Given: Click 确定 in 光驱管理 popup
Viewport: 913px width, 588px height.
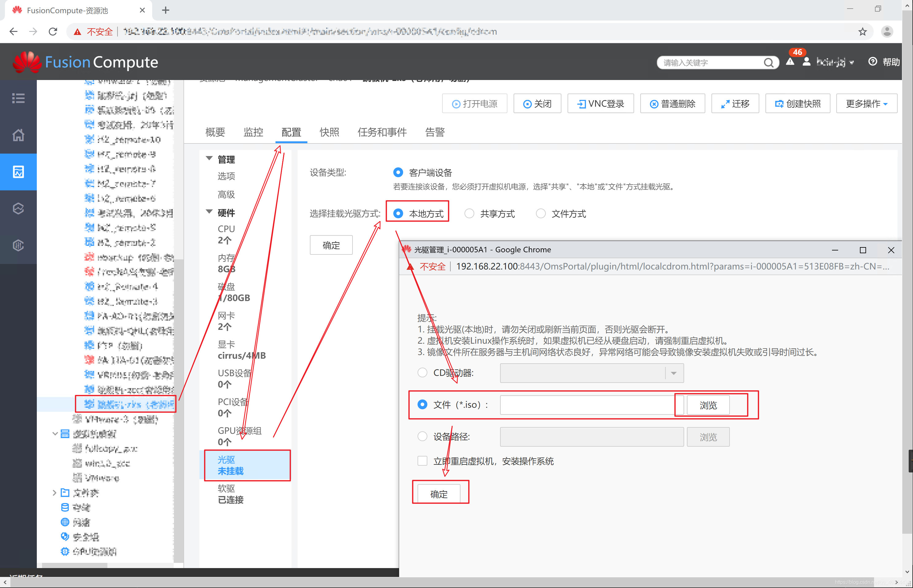Looking at the screenshot, I should (x=438, y=494).
